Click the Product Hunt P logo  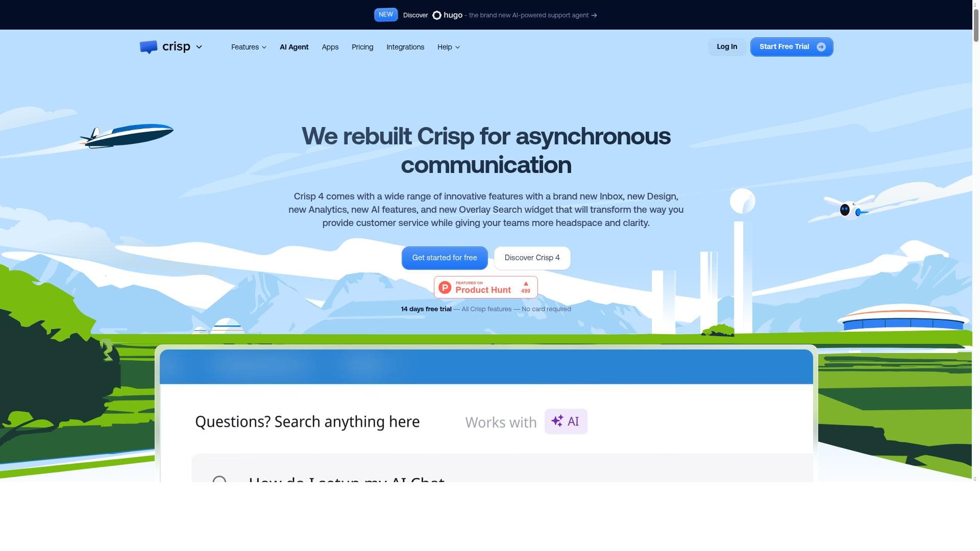[445, 288]
